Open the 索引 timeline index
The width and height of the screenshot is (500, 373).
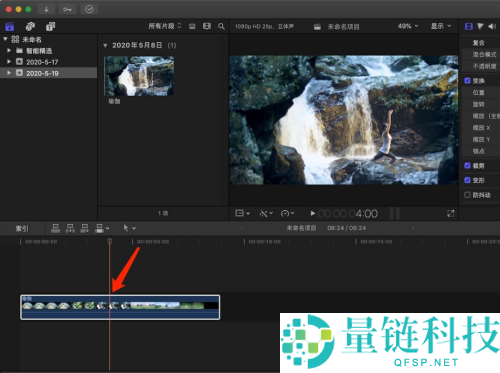click(x=22, y=228)
